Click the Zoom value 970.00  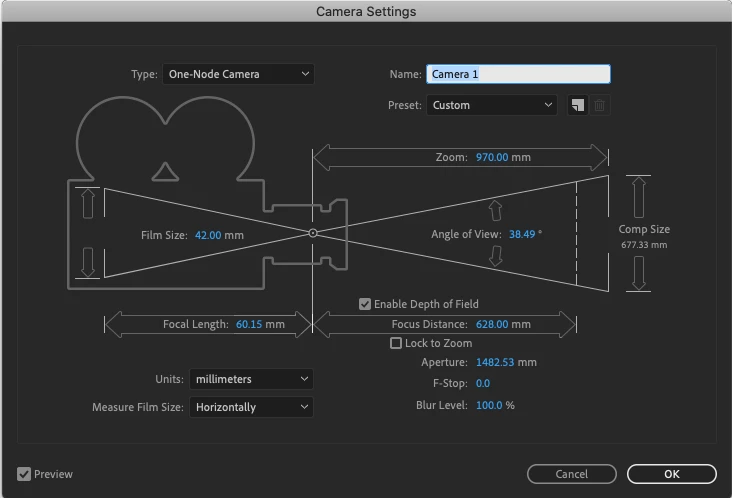point(492,157)
